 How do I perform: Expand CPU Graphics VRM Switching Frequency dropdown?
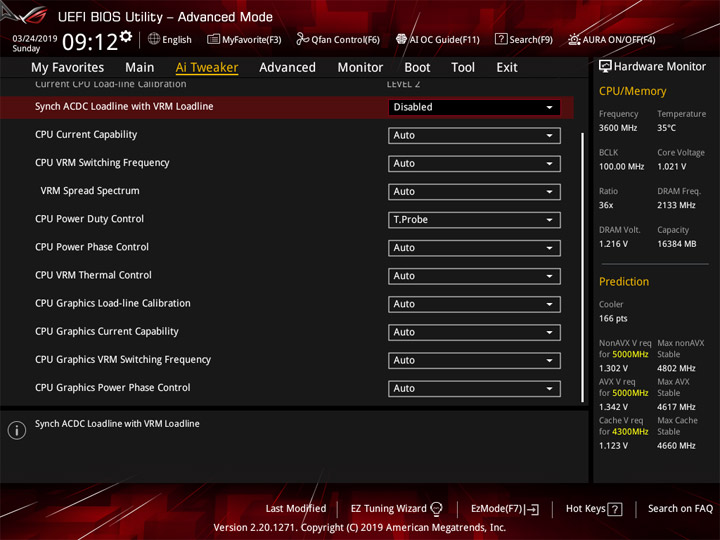click(x=474, y=360)
